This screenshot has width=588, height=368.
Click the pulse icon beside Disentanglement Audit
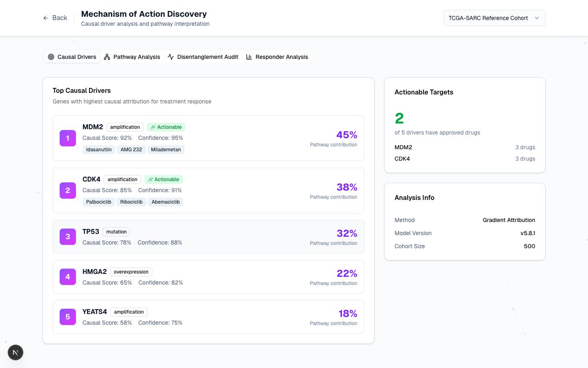point(171,57)
